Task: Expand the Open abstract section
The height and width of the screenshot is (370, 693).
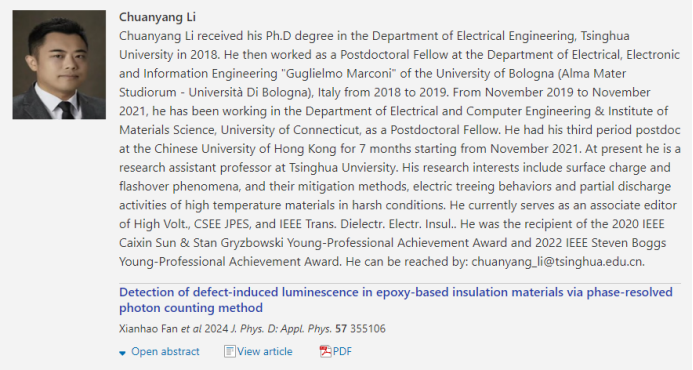Action: point(160,351)
